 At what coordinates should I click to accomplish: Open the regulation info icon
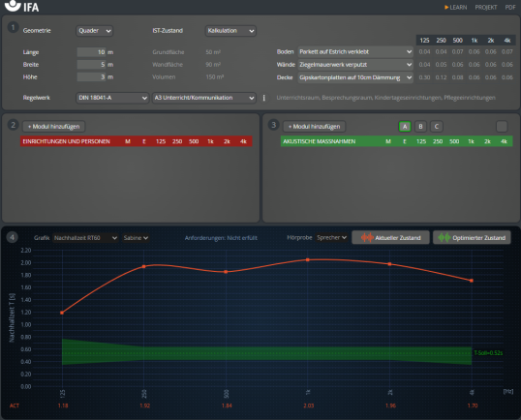(264, 98)
